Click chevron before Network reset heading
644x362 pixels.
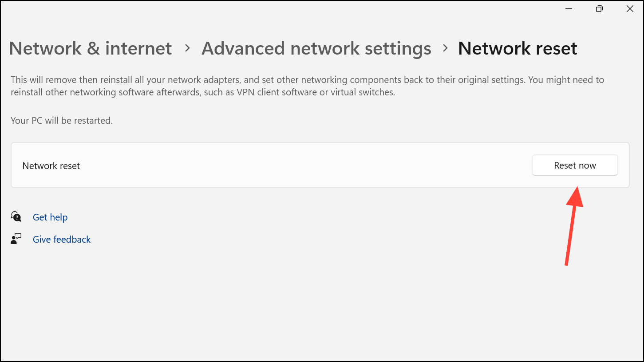(x=445, y=48)
